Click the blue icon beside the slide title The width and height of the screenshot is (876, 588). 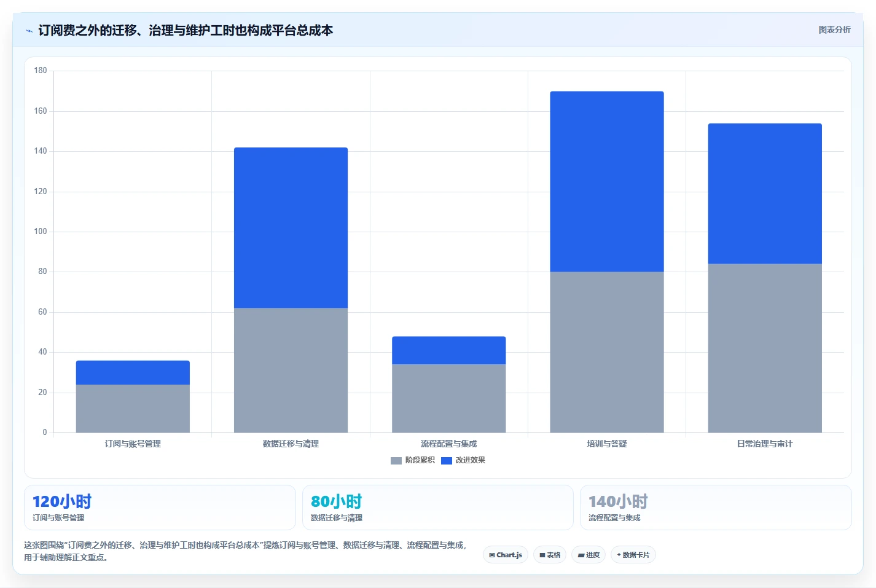[x=29, y=31]
